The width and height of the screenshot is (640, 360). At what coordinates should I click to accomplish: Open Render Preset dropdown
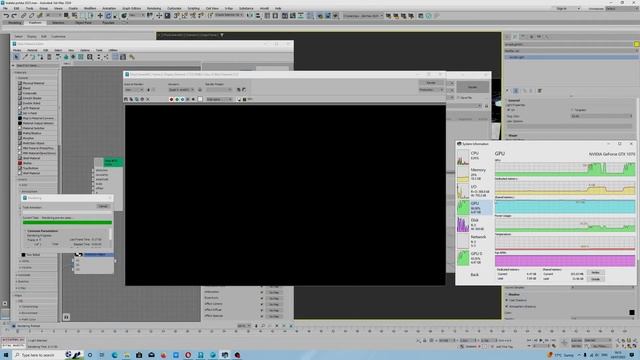point(219,90)
